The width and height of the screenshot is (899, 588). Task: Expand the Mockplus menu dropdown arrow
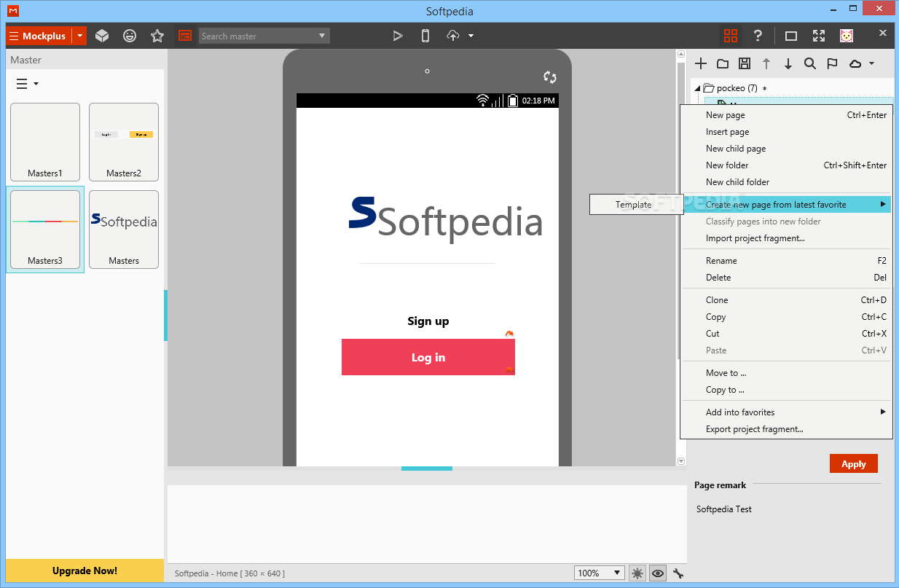pos(79,36)
